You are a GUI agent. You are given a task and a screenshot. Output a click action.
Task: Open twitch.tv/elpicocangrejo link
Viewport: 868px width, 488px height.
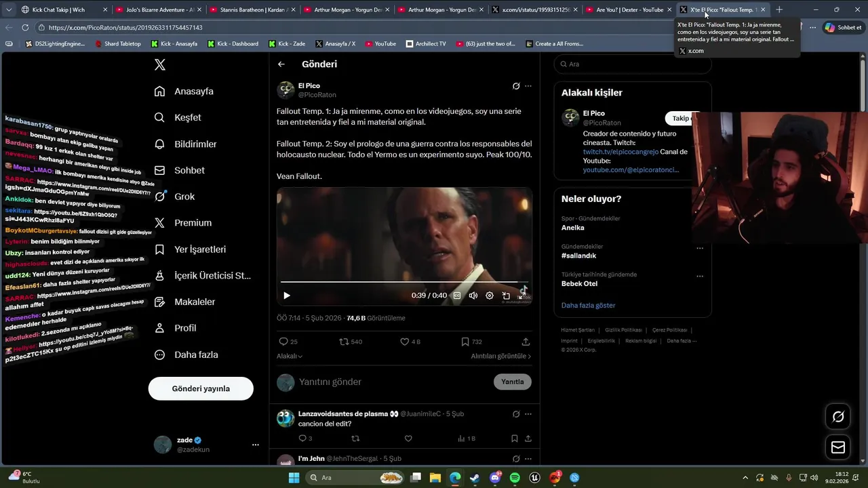[x=620, y=152]
